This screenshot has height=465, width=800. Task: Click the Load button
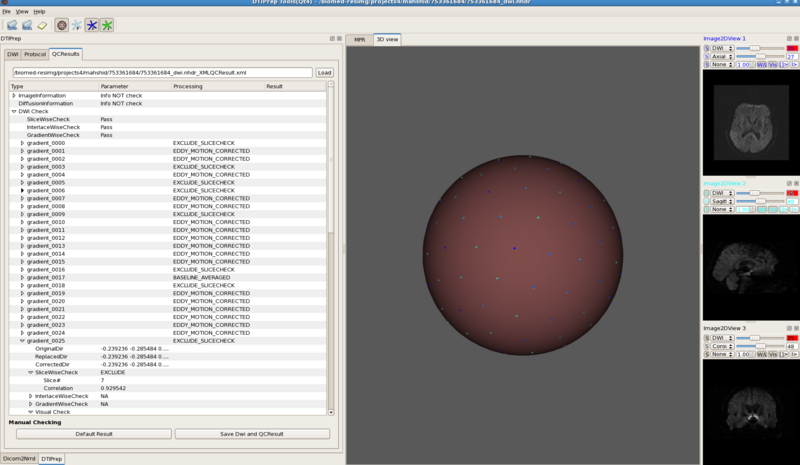tap(324, 73)
